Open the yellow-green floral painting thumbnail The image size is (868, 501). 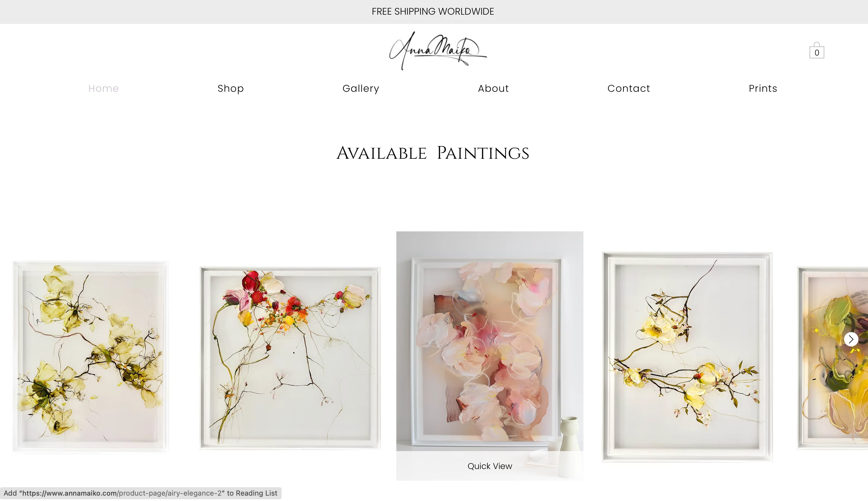(91, 357)
